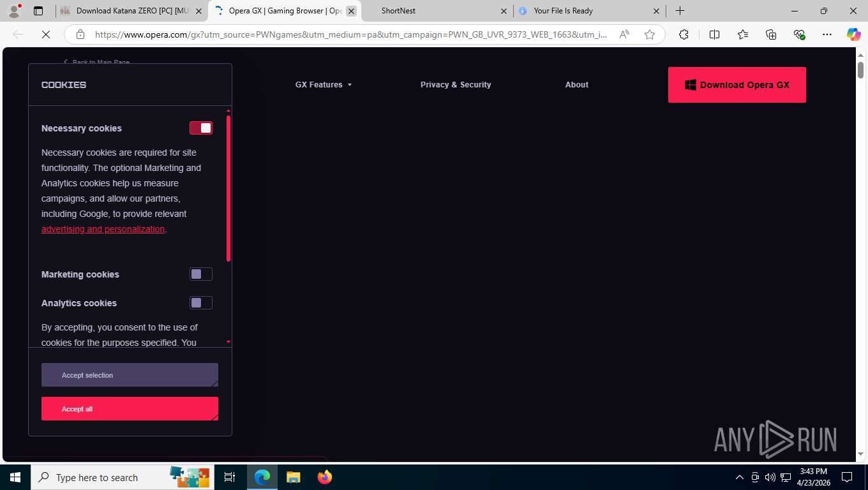Switch to the ShortNest tab

(437, 11)
